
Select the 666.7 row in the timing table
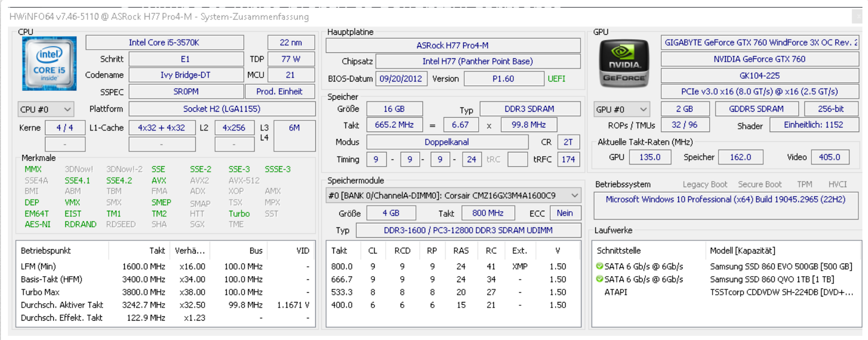click(x=453, y=279)
